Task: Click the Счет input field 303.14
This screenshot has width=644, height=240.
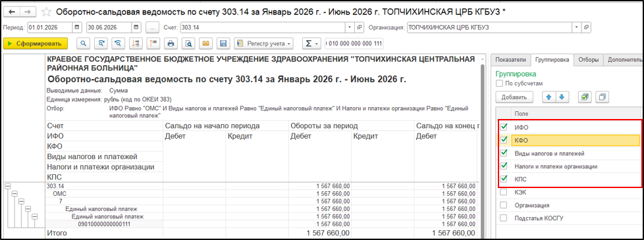Action: click(263, 28)
